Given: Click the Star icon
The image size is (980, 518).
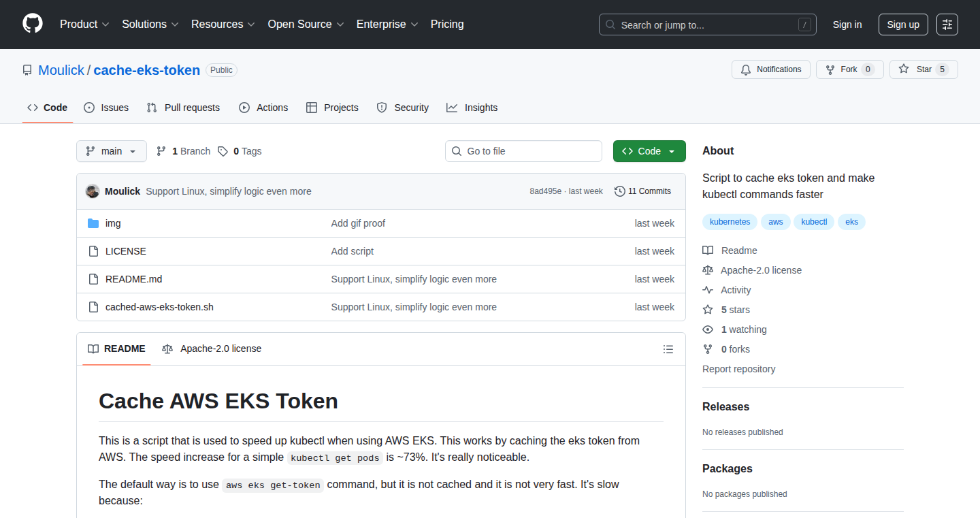Looking at the screenshot, I should tap(904, 69).
